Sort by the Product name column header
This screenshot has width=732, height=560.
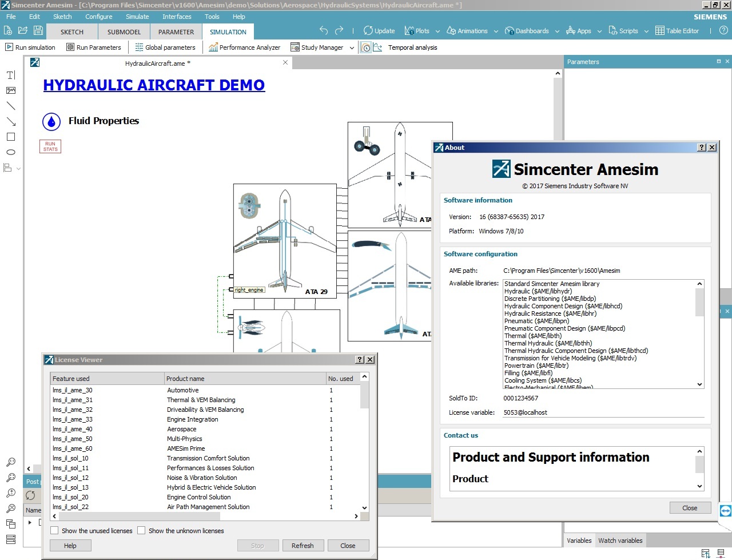coord(245,378)
